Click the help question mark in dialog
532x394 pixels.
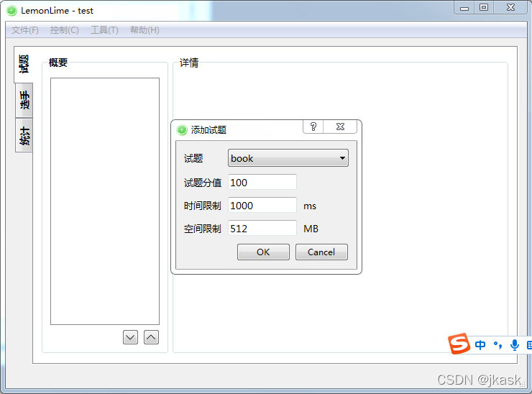pos(313,127)
